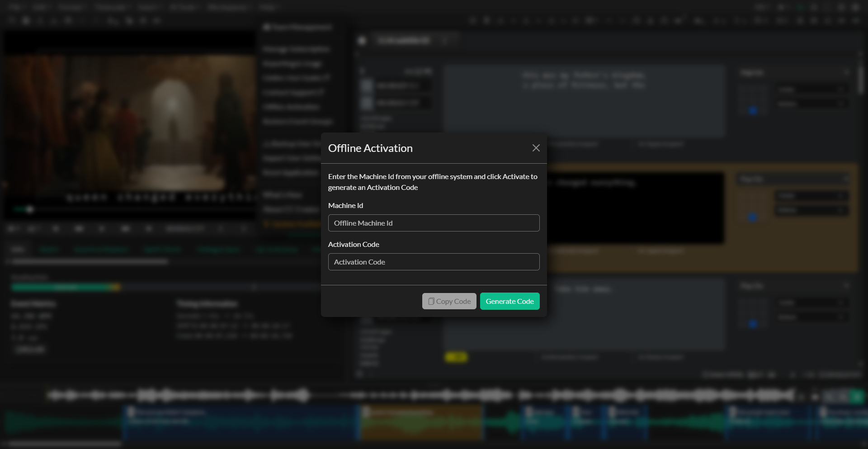Select the leftmost icon in the top toolbar

[x=12, y=20]
